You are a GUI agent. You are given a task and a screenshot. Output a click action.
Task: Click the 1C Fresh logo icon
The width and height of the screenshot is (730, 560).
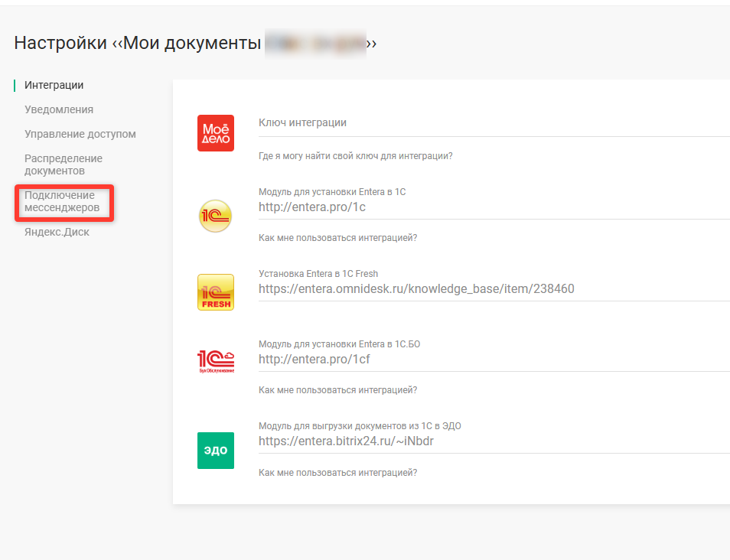(x=216, y=292)
